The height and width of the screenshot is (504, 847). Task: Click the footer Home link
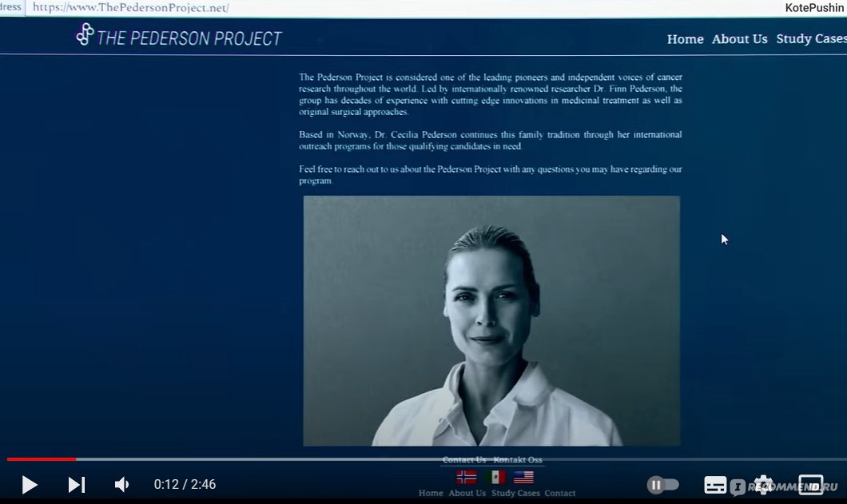click(x=431, y=493)
